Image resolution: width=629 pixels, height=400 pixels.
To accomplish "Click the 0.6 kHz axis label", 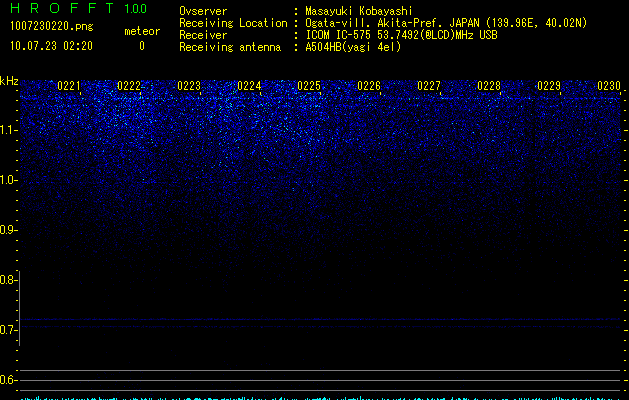I will coord(8,380).
